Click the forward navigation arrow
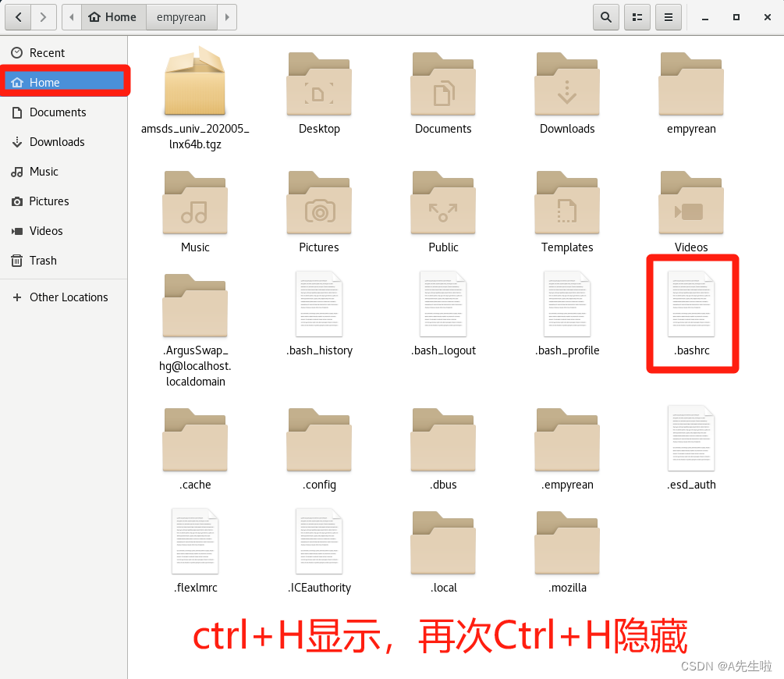 (x=44, y=16)
